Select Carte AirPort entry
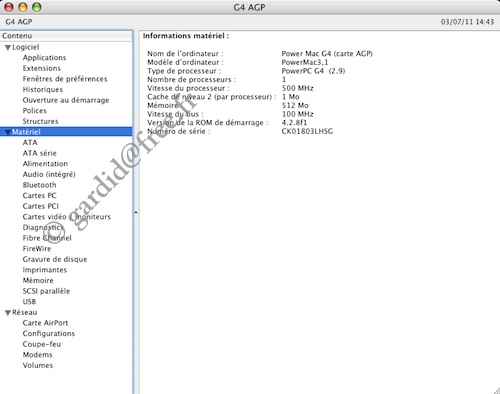500x394 pixels. pyautogui.click(x=45, y=323)
